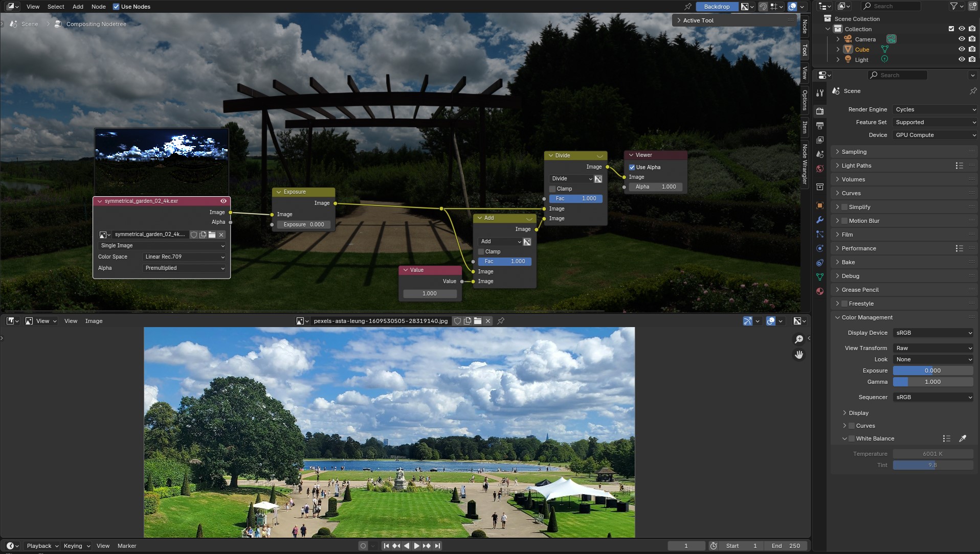Pin the image in the image editor header
The height and width of the screenshot is (554, 980).
point(501,321)
